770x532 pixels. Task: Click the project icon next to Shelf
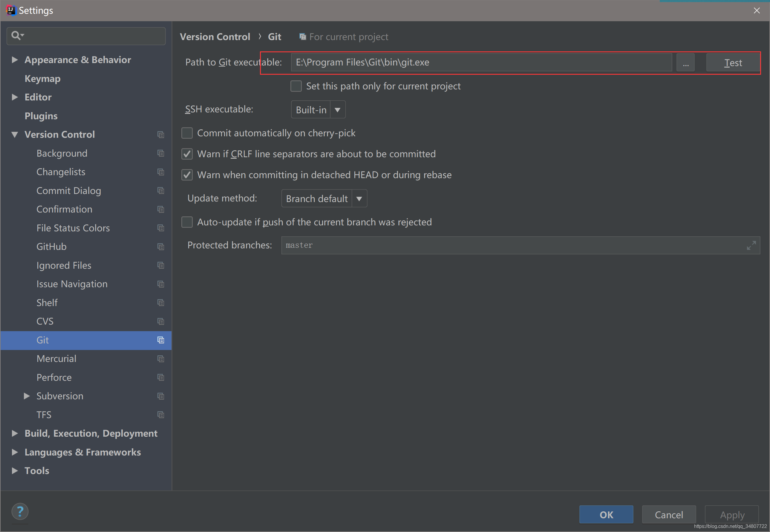click(160, 303)
